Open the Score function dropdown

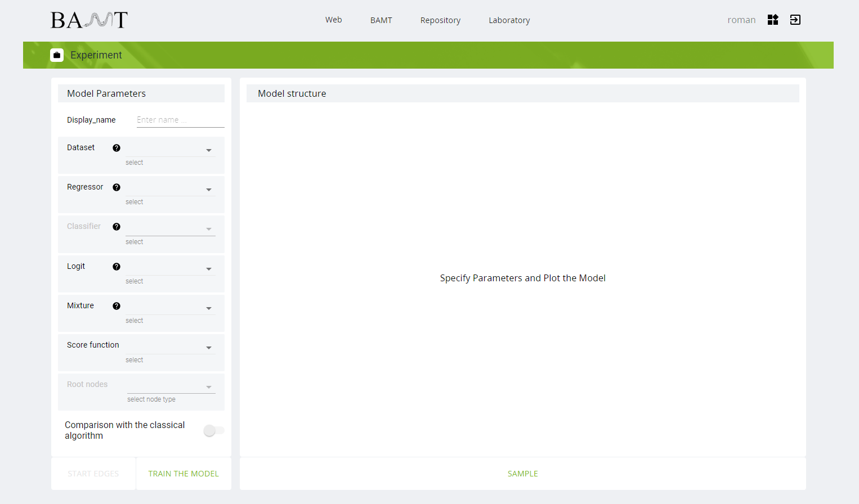pos(171,346)
